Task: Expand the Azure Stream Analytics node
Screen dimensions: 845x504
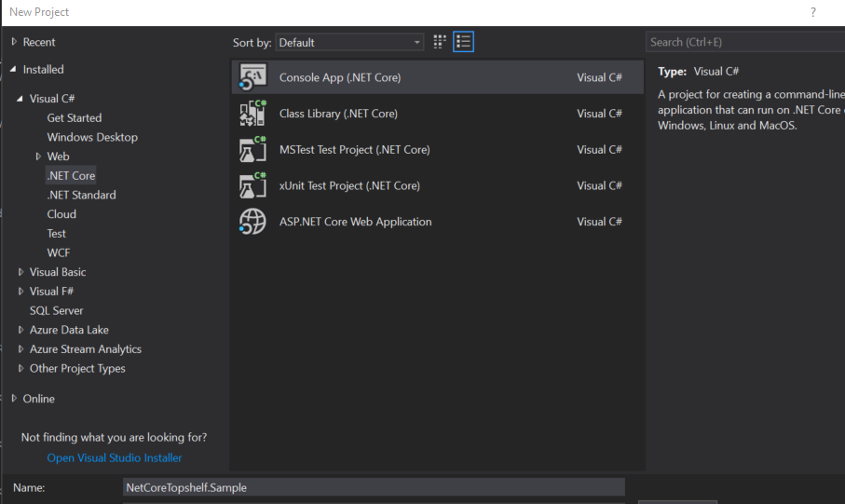Action: [20, 348]
